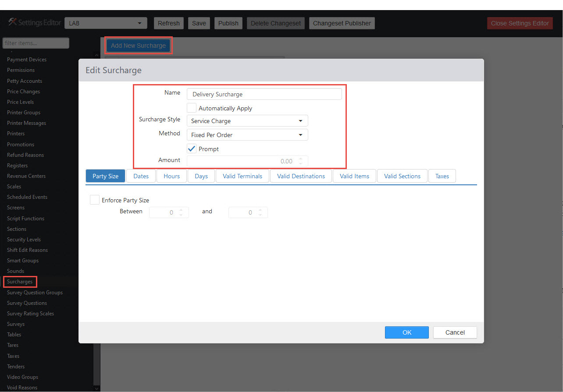Click the Settings Editor tools logo icon
563x392 pixels.
tap(12, 22)
